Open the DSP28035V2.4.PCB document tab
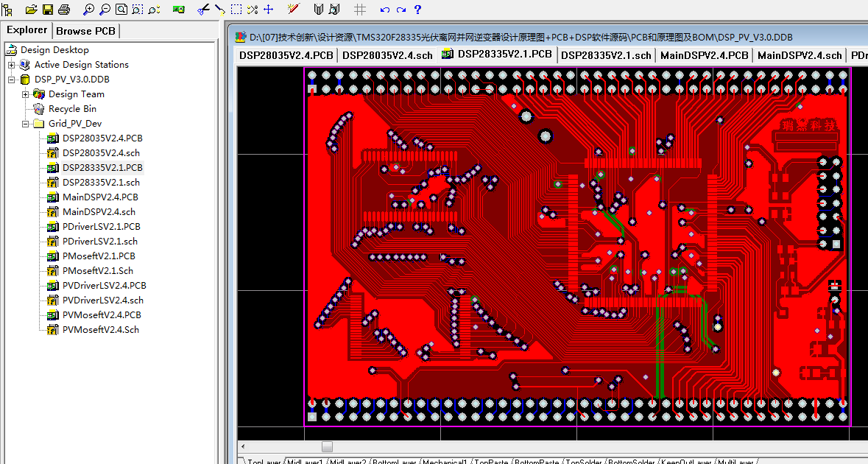Image resolution: width=868 pixels, height=464 pixels. pyautogui.click(x=286, y=55)
